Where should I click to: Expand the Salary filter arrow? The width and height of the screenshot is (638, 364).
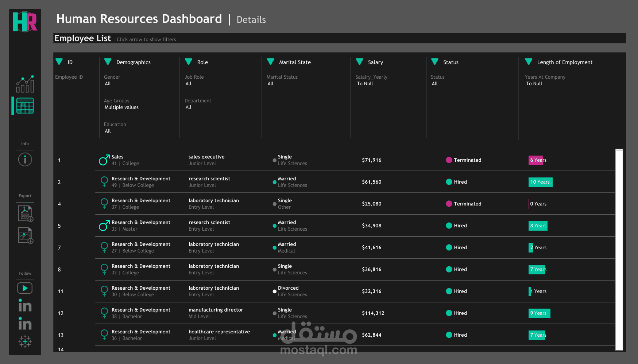tap(360, 62)
